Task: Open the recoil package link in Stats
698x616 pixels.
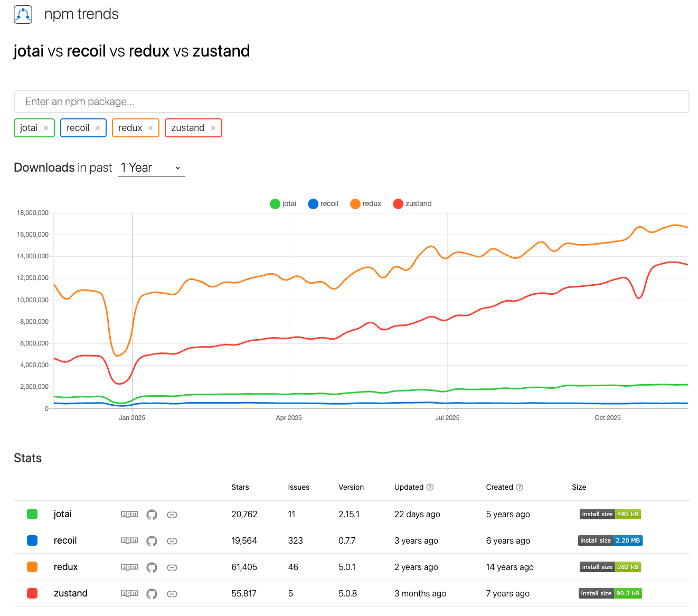Action: click(x=65, y=540)
